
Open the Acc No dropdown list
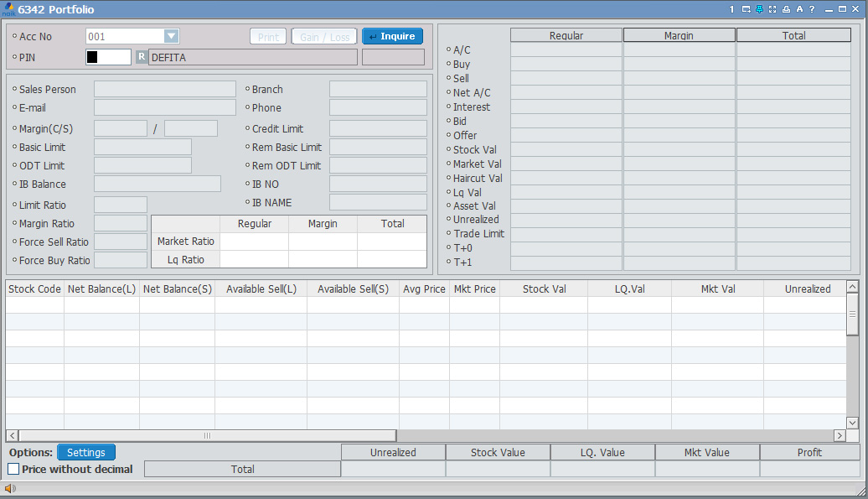171,36
